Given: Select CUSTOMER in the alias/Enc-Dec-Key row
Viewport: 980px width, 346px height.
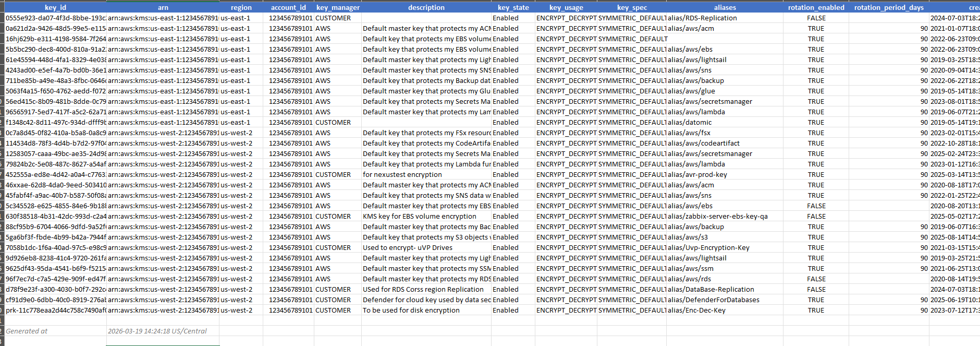Looking at the screenshot, I should [338, 310].
